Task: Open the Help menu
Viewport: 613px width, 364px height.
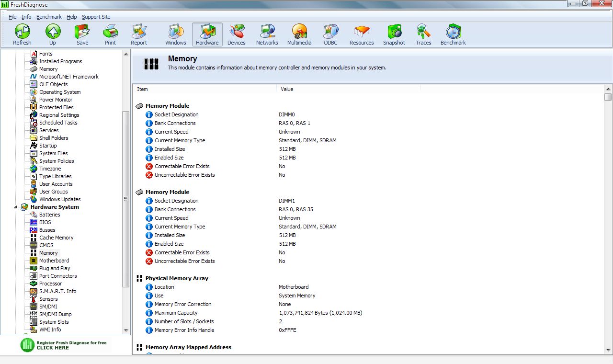Action: [72, 17]
